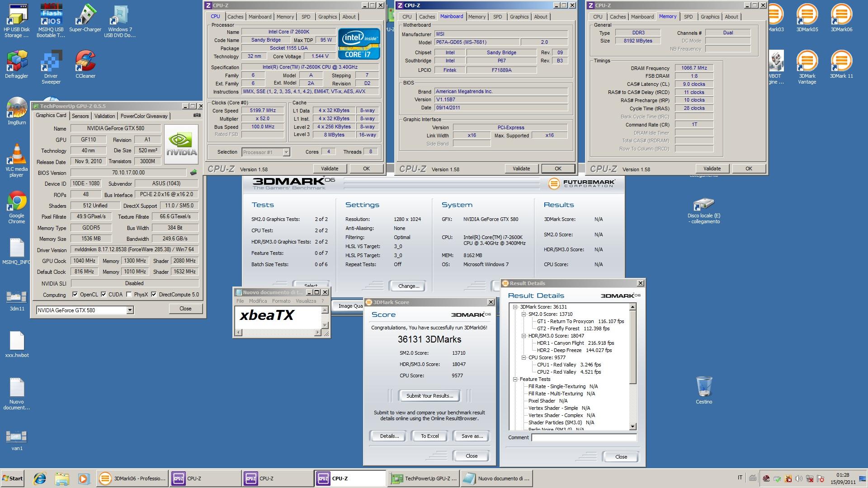Open VLC media player desktop icon
868x488 pixels.
tap(16, 161)
